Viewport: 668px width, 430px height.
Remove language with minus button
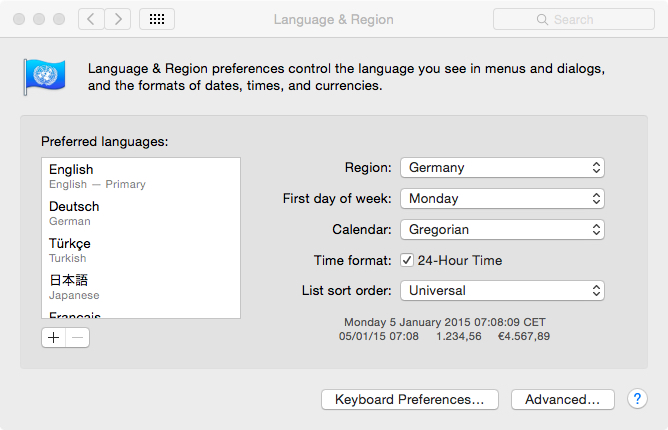(x=78, y=337)
